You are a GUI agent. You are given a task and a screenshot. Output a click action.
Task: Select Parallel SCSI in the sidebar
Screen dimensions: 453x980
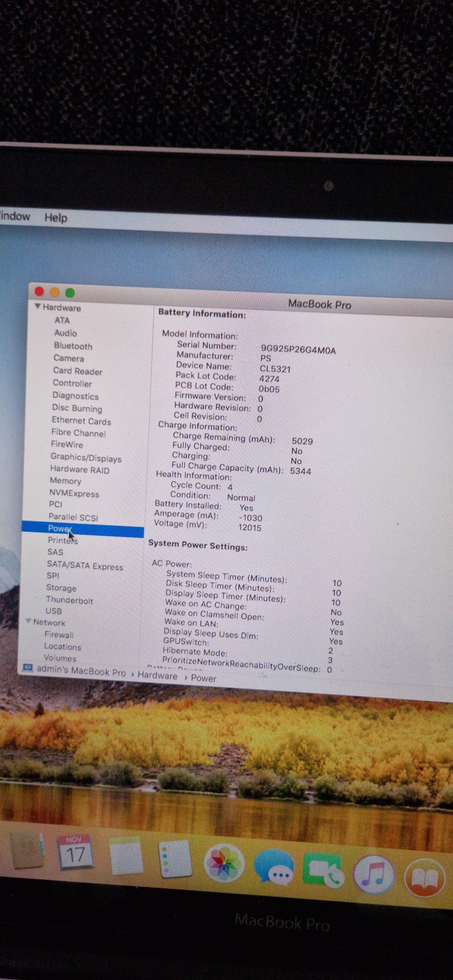[73, 517]
